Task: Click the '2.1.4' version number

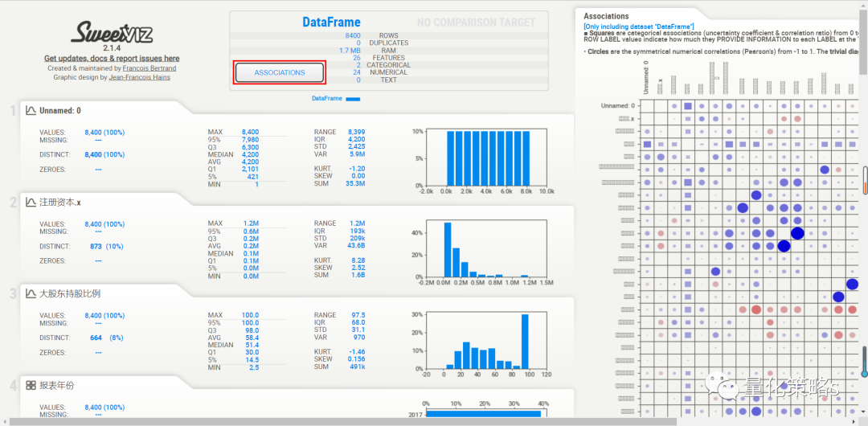Action: pyautogui.click(x=112, y=48)
